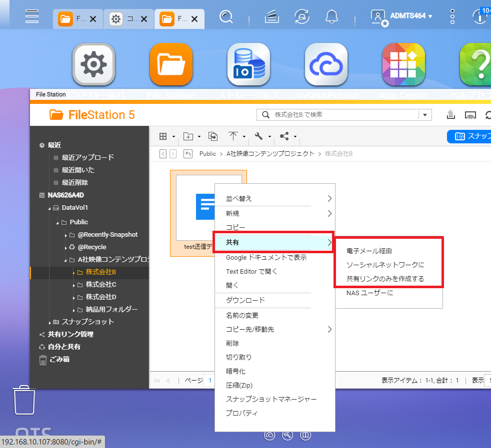
Task: Select 最近アップロード in the sidebar
Action: click(87, 157)
